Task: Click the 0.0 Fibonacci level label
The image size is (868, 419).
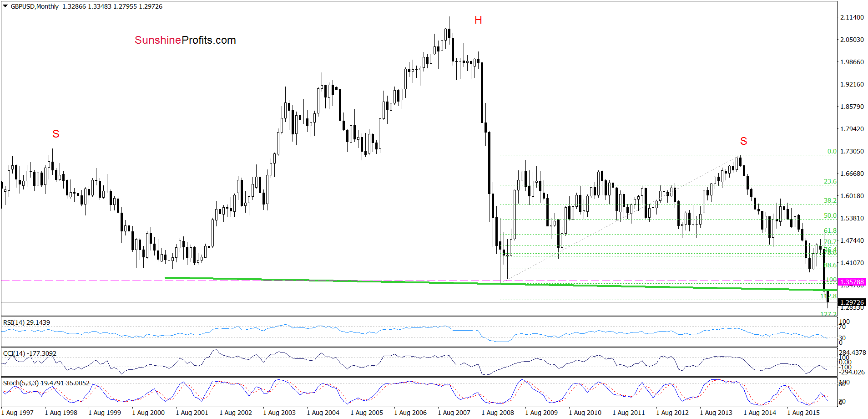Action: click(x=832, y=152)
